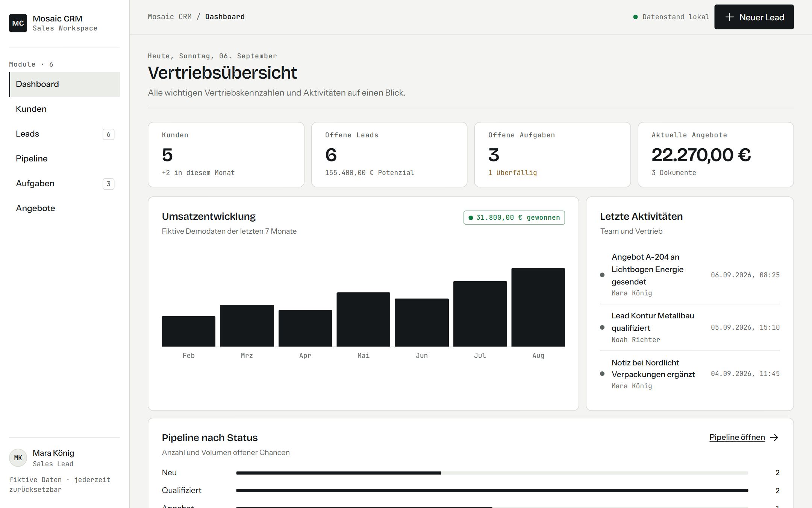Open the Dashboard module
The image size is (812, 508).
click(65, 84)
